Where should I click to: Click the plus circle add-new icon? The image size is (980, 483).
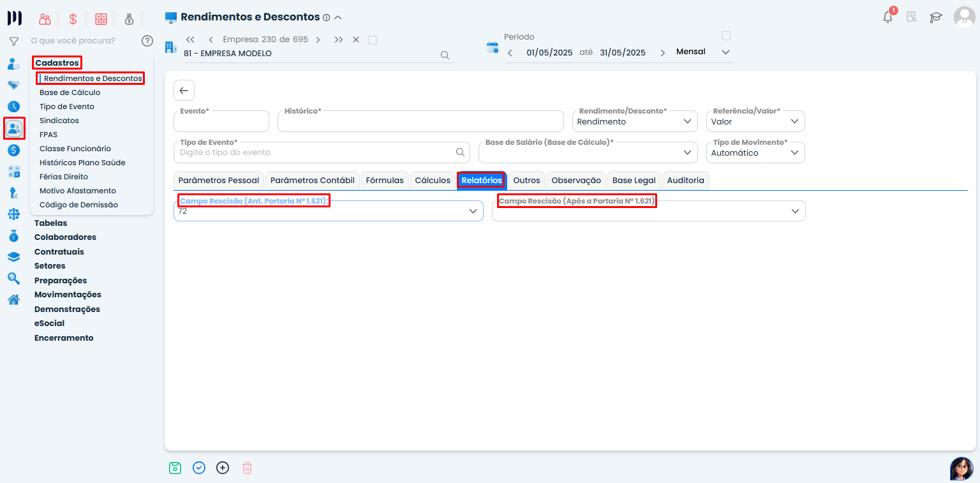223,468
